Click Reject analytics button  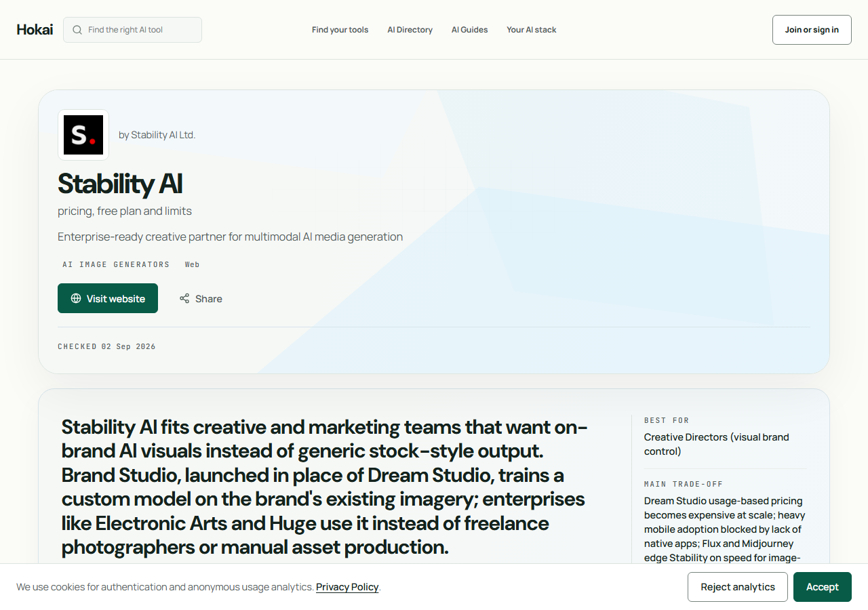pos(738,587)
